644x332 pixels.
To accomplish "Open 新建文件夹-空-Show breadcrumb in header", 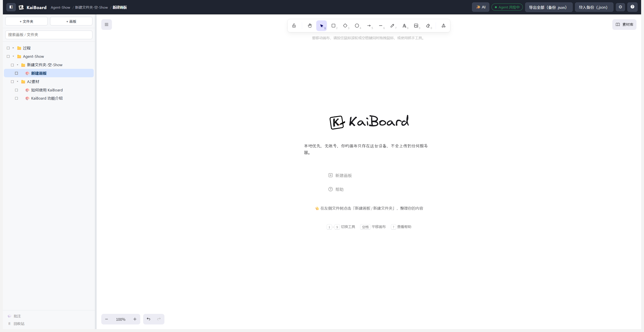I will tap(91, 7).
